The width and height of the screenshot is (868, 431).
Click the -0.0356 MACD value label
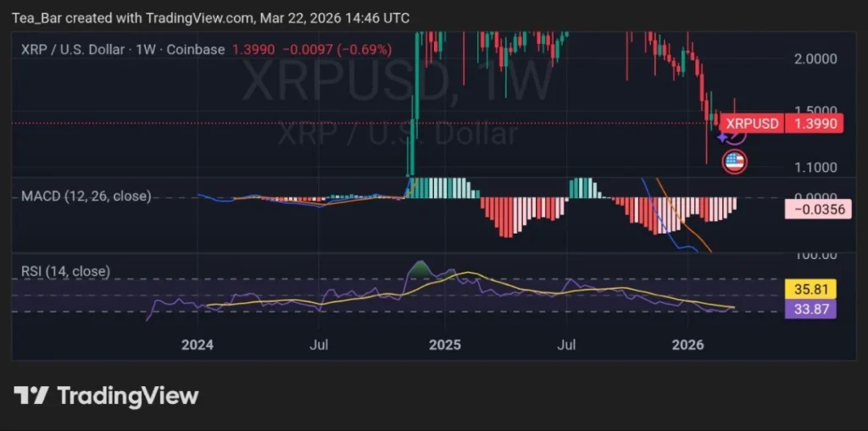(818, 209)
